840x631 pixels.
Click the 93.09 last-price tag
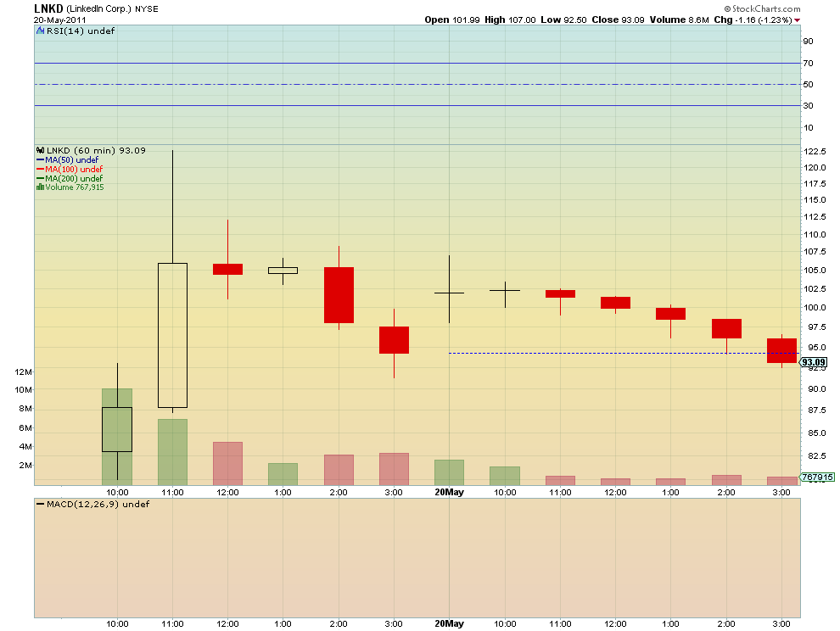coord(813,363)
